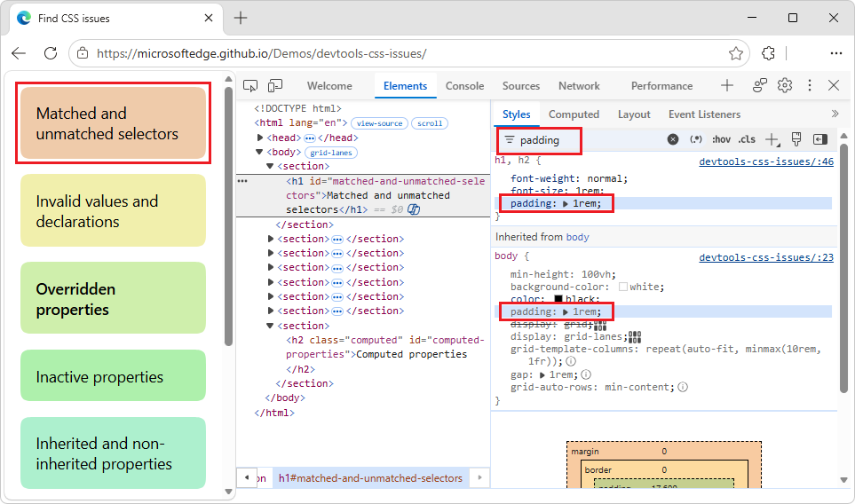855x504 pixels.
Task: Add new style rule with plus icon
Action: click(772, 140)
